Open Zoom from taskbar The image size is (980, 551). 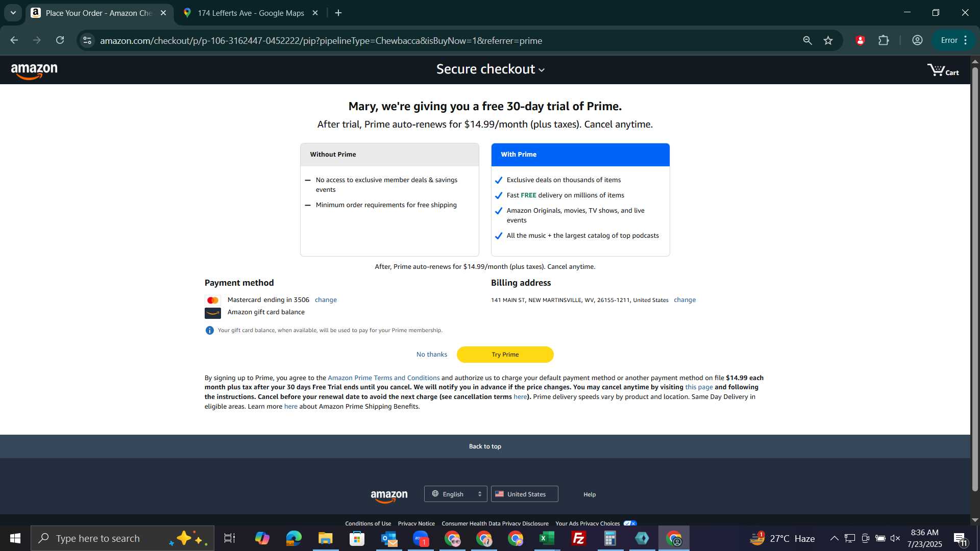421,538
